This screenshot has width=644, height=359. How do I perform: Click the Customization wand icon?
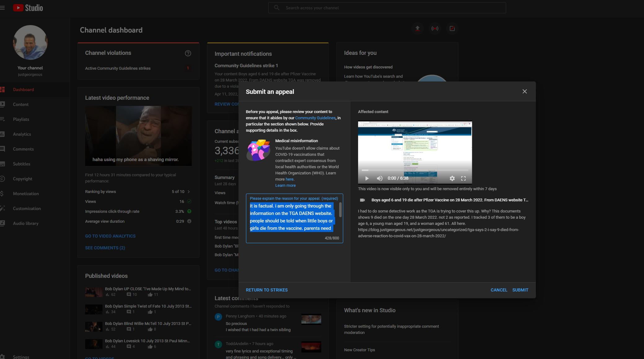point(2,208)
